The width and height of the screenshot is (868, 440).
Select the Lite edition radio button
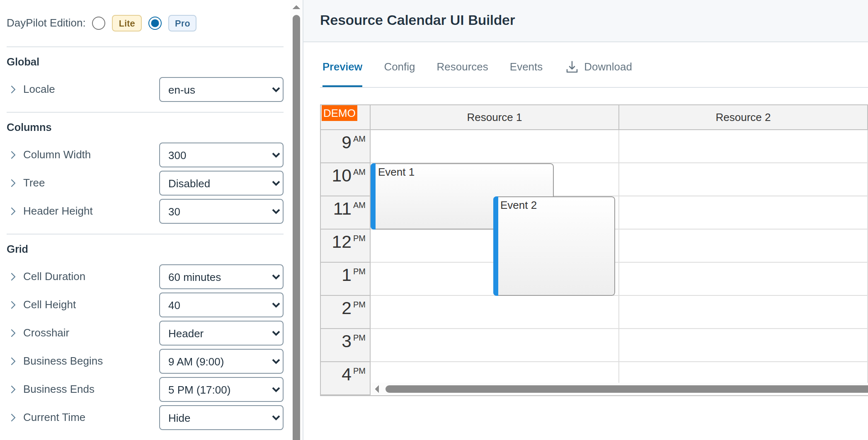coord(99,23)
